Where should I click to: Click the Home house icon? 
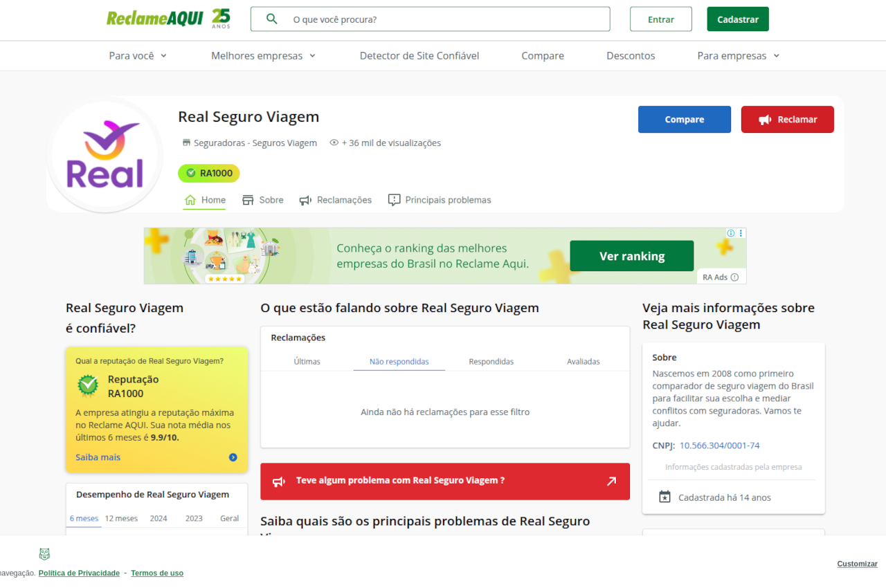pos(190,200)
